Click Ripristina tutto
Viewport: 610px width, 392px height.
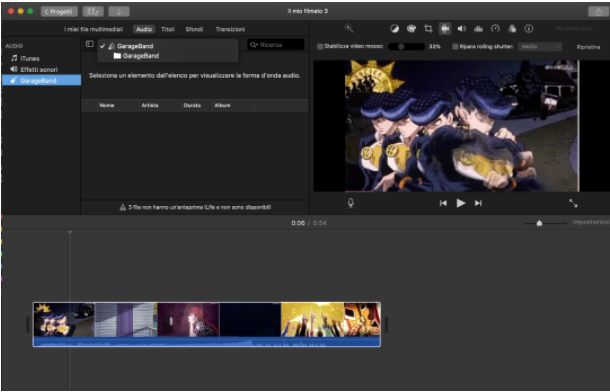coord(574,29)
